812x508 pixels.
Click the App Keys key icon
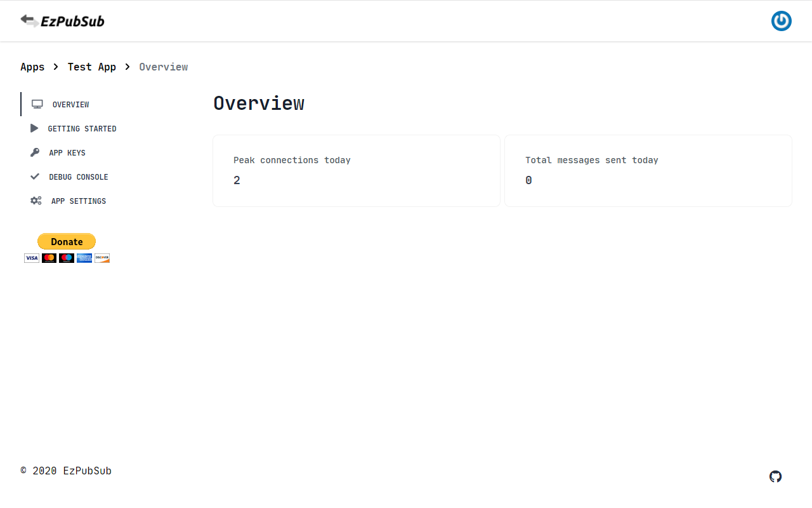pyautogui.click(x=35, y=152)
